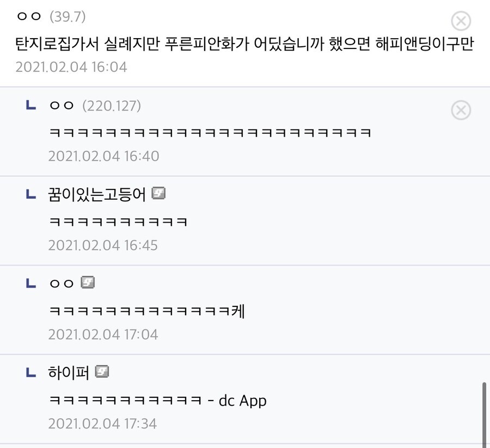Click the delete X on ㅇㅇ (220.127)'s reply
Viewport: 490px width, 448px height.
click(x=461, y=110)
